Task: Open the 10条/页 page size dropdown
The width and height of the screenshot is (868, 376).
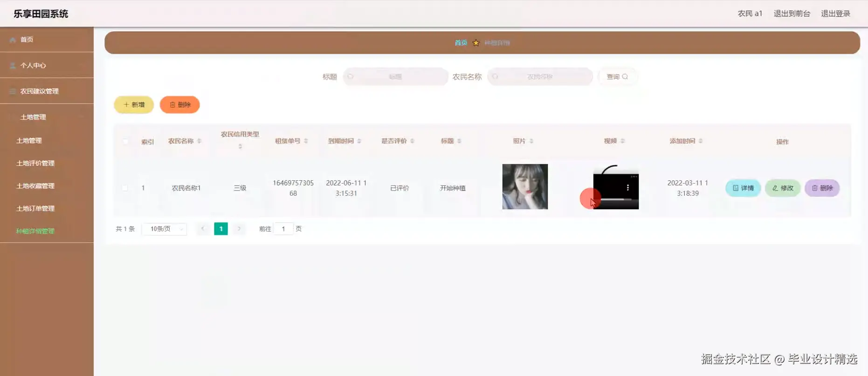Action: pos(164,229)
